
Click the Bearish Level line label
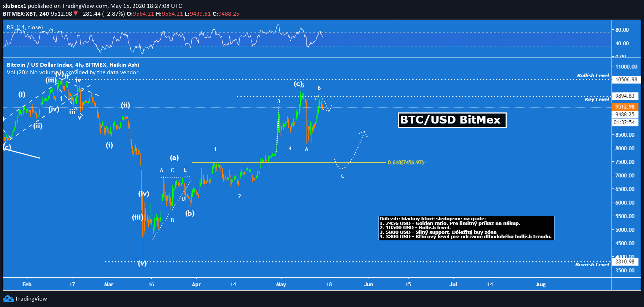point(592,265)
